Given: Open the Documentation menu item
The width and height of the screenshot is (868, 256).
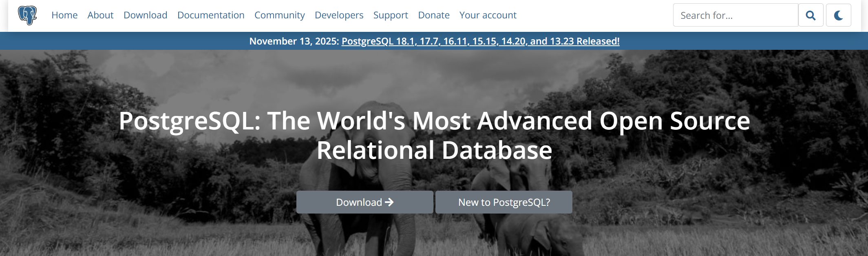Looking at the screenshot, I should (211, 15).
